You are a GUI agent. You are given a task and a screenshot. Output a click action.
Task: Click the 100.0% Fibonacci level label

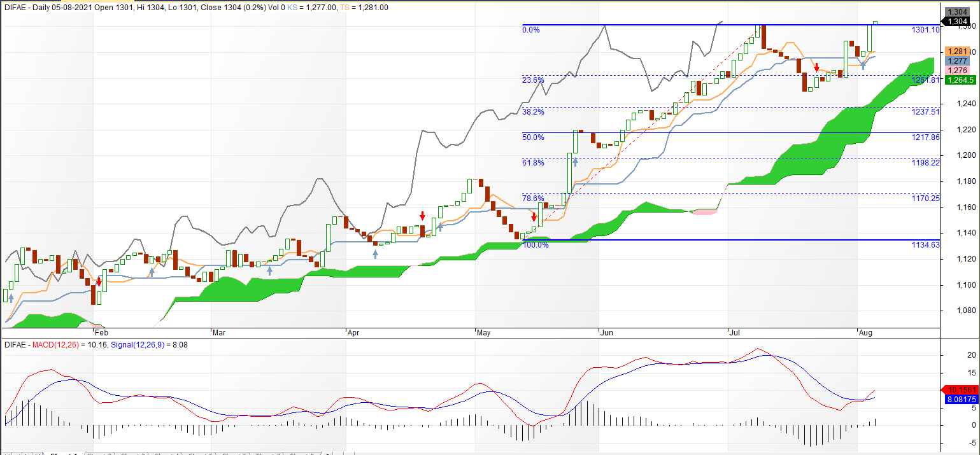[536, 244]
